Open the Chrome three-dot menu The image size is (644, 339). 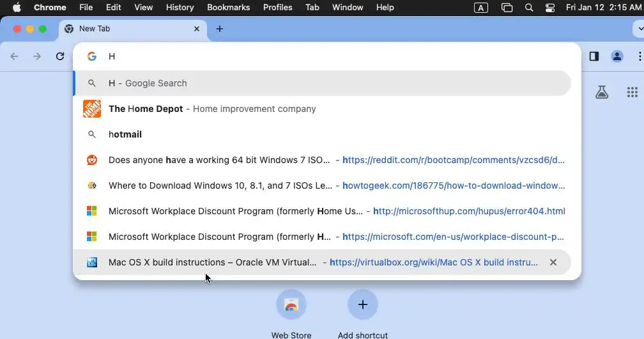(x=640, y=56)
